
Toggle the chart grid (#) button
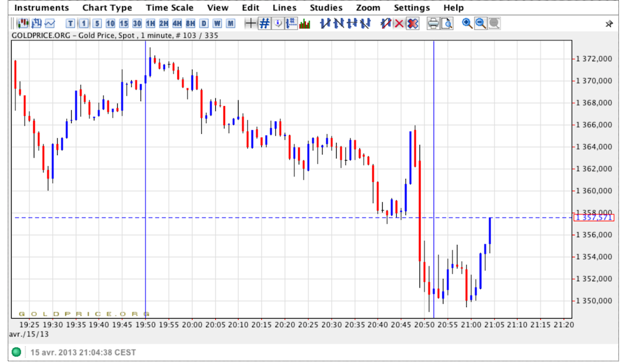(x=264, y=23)
